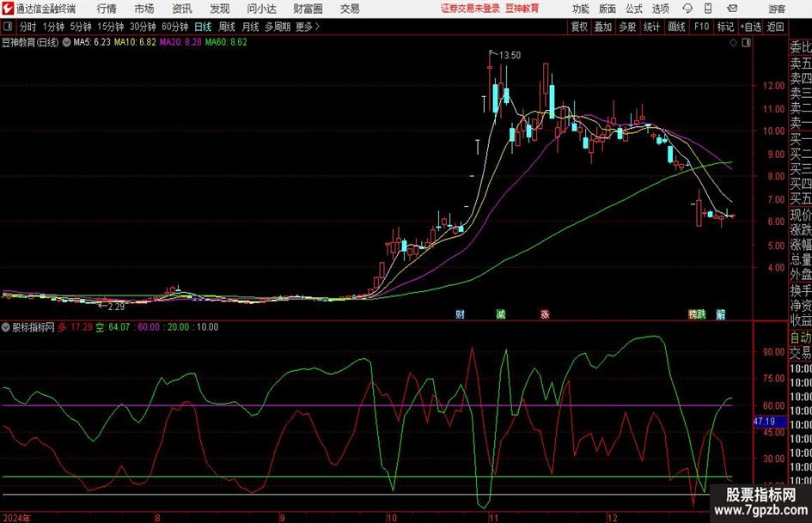Image resolution: width=812 pixels, height=523 pixels.
Task: Open the 问小达 menu
Action: (261, 9)
